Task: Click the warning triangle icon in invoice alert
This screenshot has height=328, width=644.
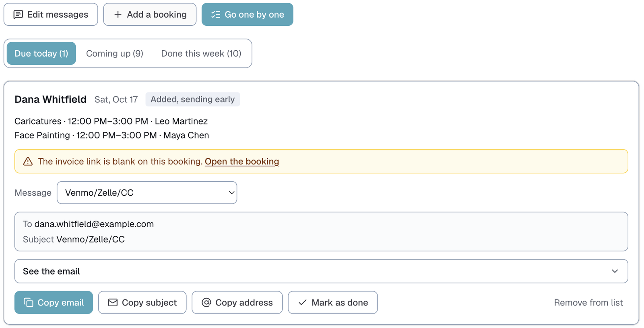Action: coord(28,162)
